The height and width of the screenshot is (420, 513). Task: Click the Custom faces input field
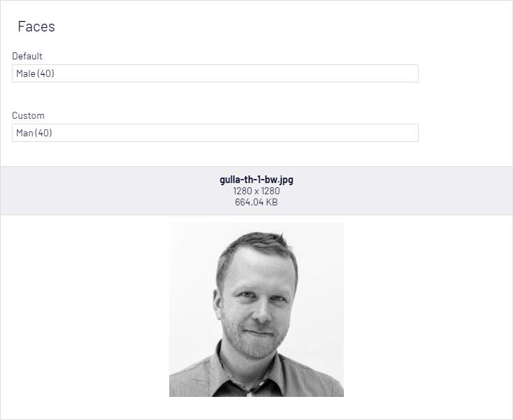[x=215, y=133]
